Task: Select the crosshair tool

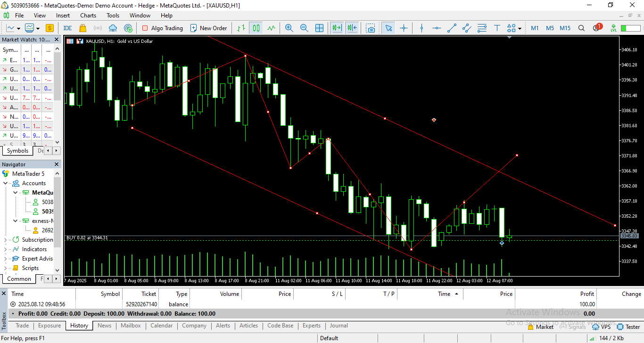Action: coord(404,28)
